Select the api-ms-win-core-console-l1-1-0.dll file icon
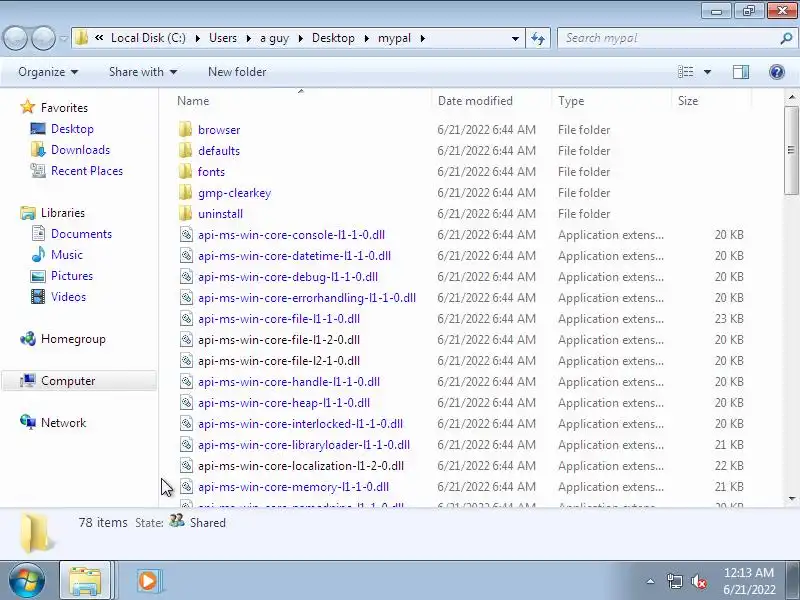Viewport: 800px width, 600px height. click(186, 235)
